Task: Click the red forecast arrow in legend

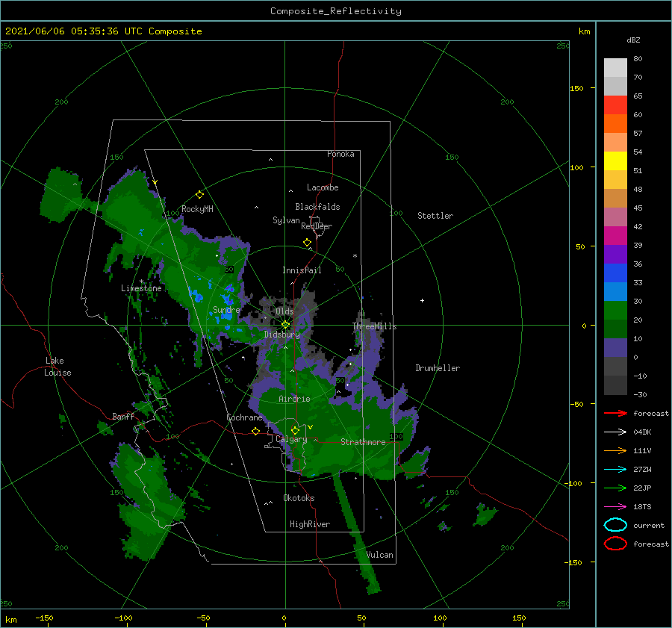Action: click(x=615, y=413)
